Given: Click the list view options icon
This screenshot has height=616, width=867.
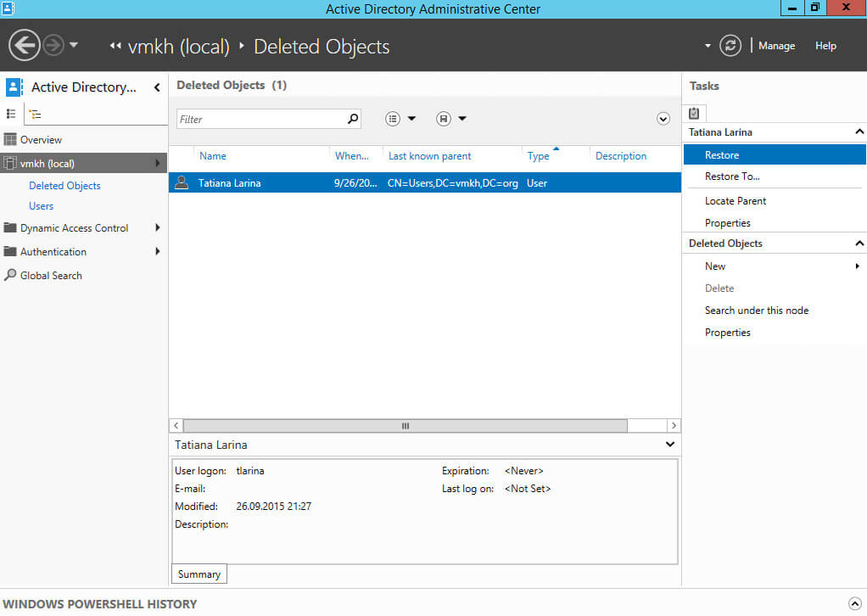Looking at the screenshot, I should pos(393,118).
